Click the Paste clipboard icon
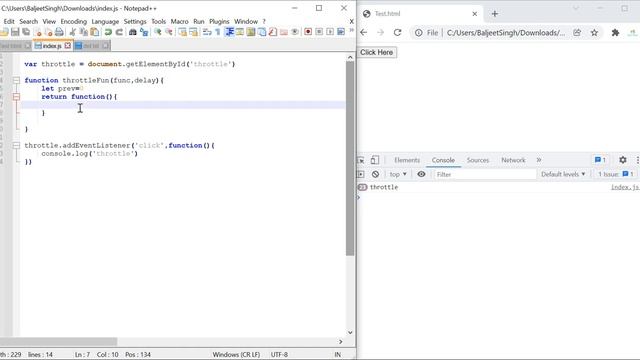 95,32
